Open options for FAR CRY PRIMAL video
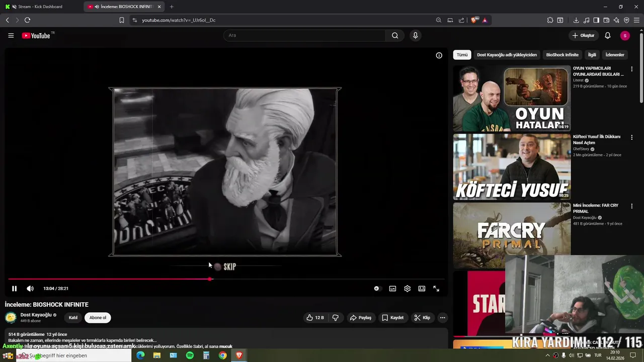 click(632, 206)
